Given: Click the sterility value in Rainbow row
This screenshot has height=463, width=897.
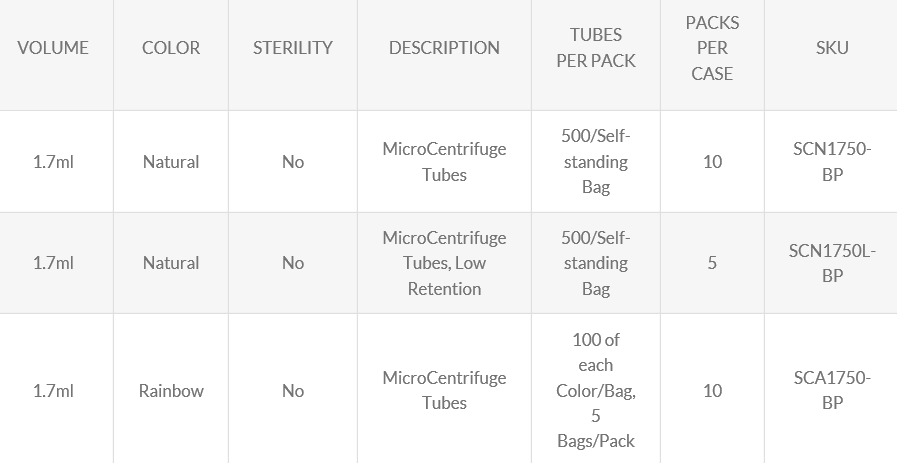Looking at the screenshot, I should tap(293, 390).
